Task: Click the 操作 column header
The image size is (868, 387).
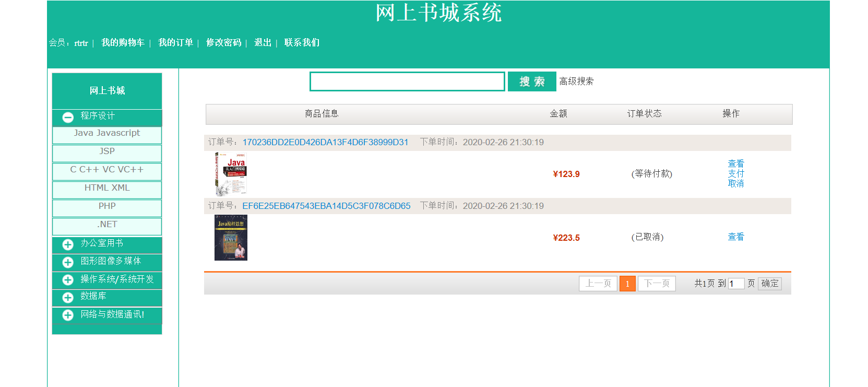Action: pyautogui.click(x=731, y=114)
